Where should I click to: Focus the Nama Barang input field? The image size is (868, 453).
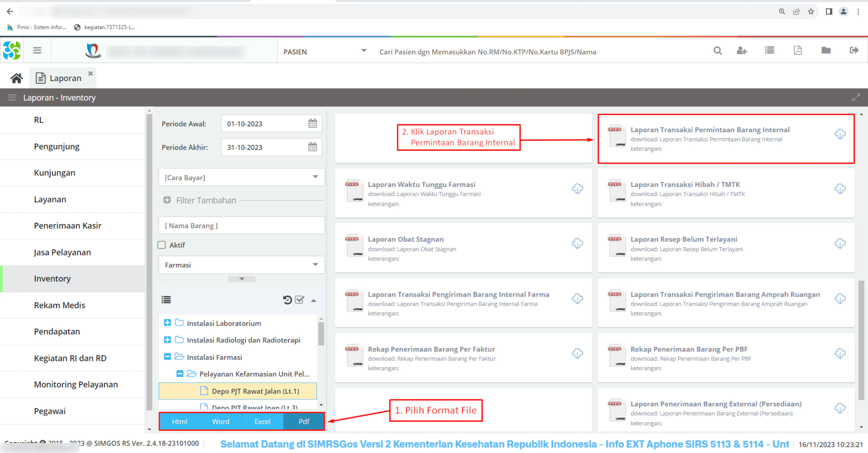242,225
